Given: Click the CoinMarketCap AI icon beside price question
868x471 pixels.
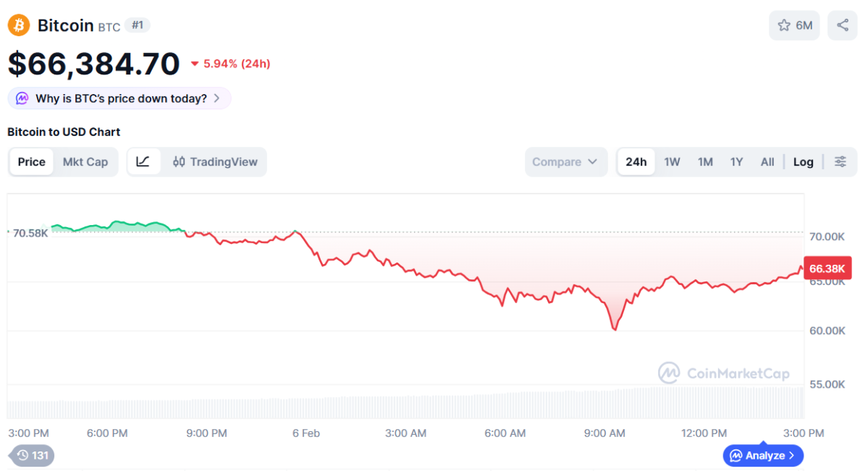Looking at the screenshot, I should (x=22, y=98).
